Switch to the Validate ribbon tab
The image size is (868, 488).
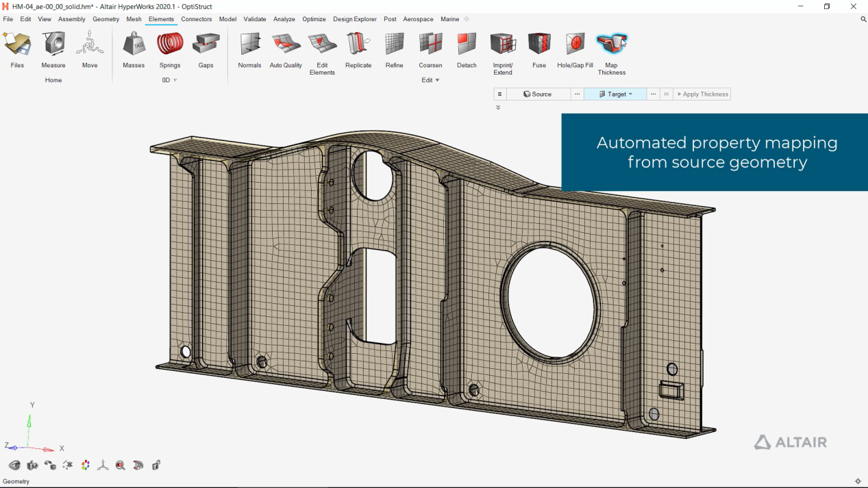(255, 19)
